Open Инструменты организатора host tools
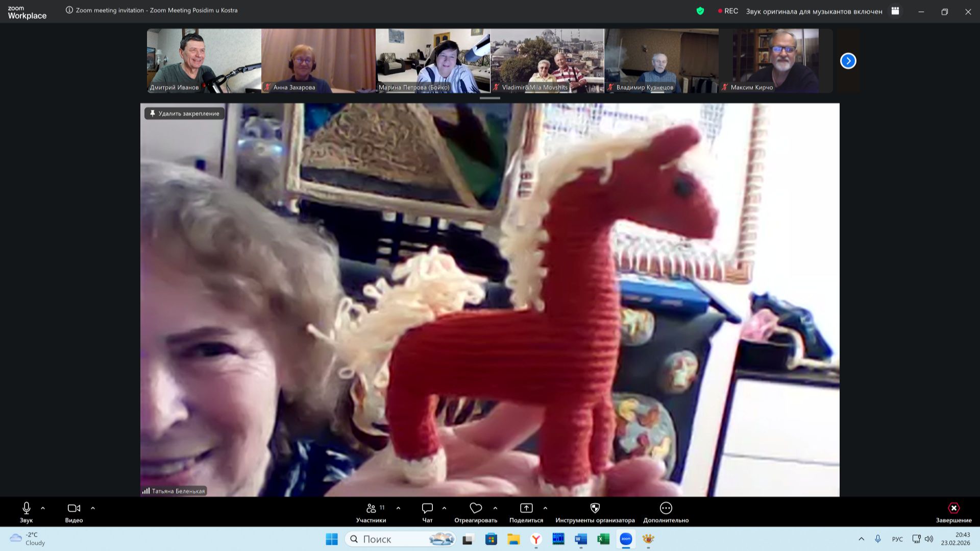The width and height of the screenshot is (980, 551). point(595,512)
